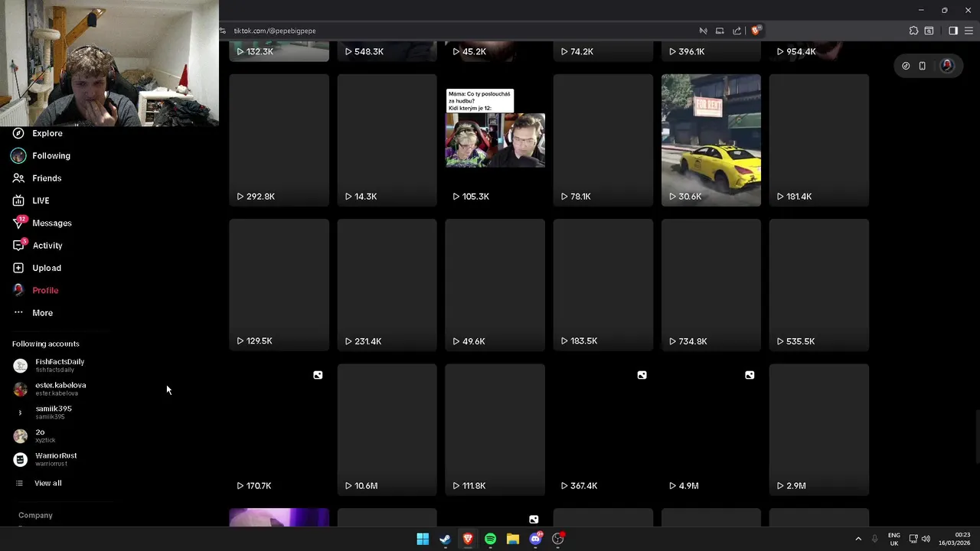Open the video with 183.5K views
The width and height of the screenshot is (980, 551).
pyautogui.click(x=603, y=285)
